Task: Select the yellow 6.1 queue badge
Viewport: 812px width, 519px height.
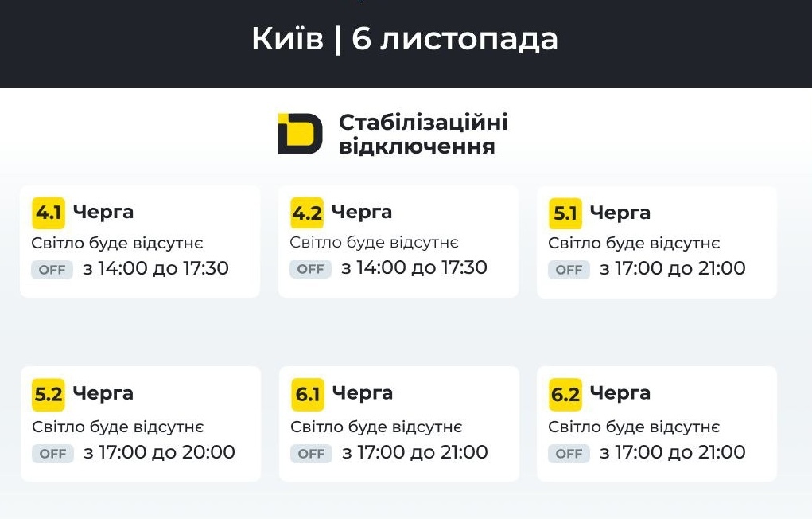Action: (x=307, y=395)
